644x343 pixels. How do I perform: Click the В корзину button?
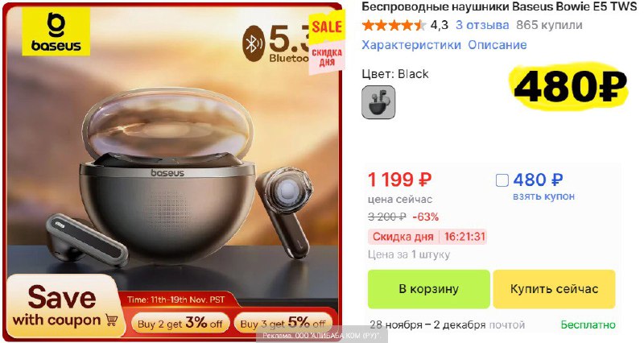[429, 289]
